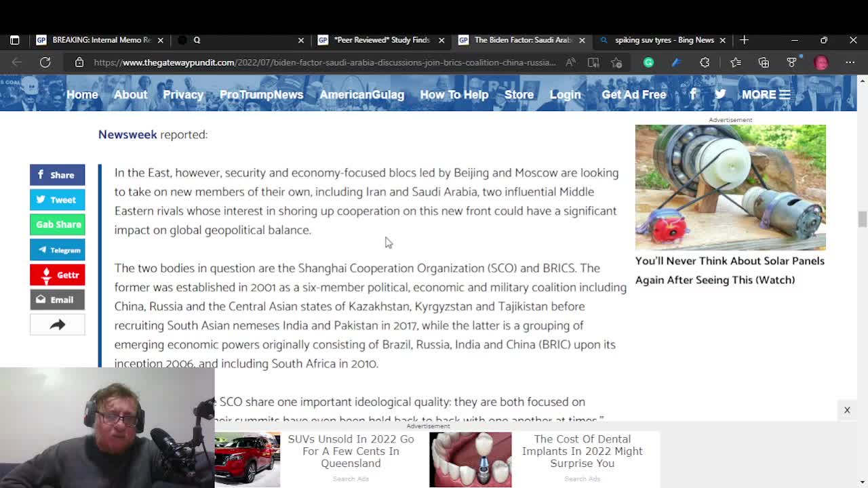This screenshot has width=868, height=488.
Task: Open the dental implant ad image
Action: coord(471,460)
